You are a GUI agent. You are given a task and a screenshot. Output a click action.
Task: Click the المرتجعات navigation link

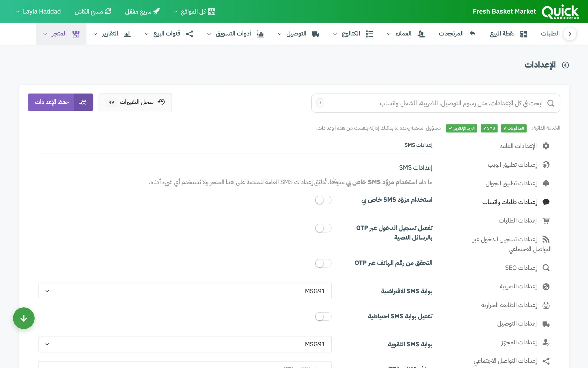pos(457,34)
